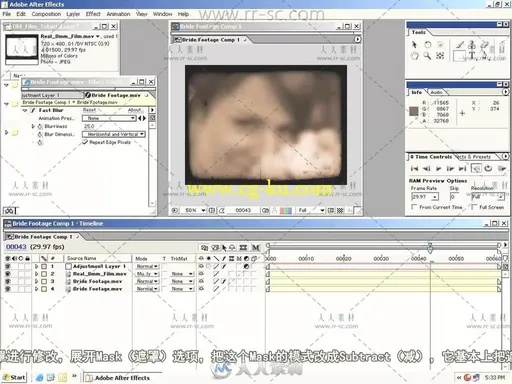512x384 pixels.
Task: Open the Composition menu
Action: click(46, 14)
